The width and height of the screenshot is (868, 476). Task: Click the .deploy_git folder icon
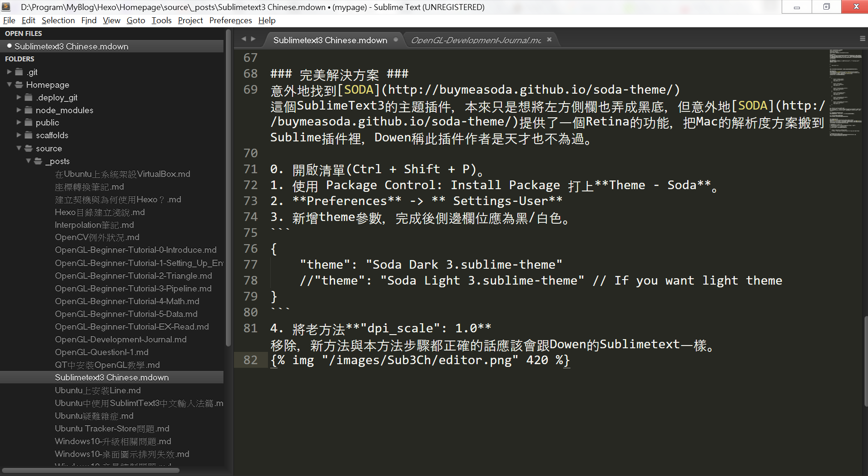pyautogui.click(x=29, y=97)
